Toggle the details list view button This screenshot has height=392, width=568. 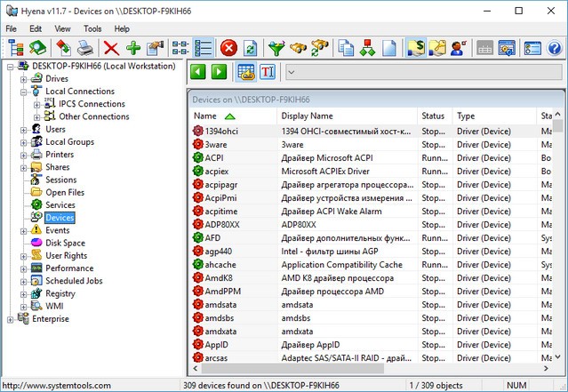tap(204, 48)
